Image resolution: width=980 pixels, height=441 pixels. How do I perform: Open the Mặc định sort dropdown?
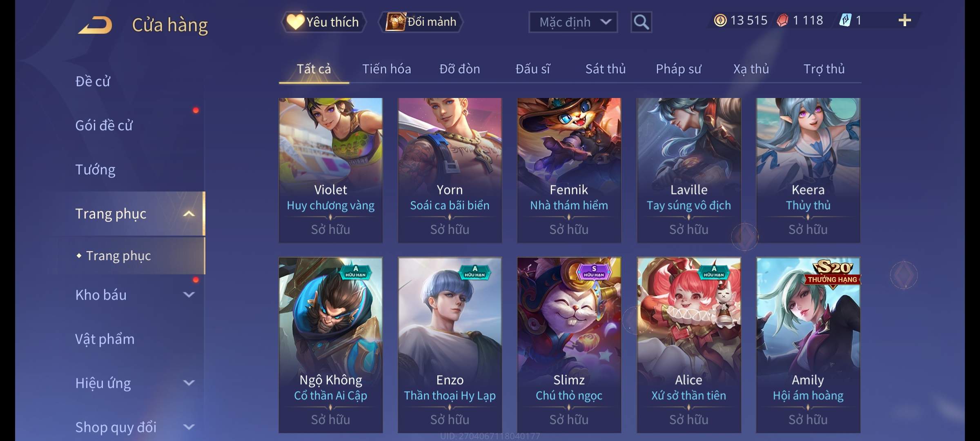[573, 22]
